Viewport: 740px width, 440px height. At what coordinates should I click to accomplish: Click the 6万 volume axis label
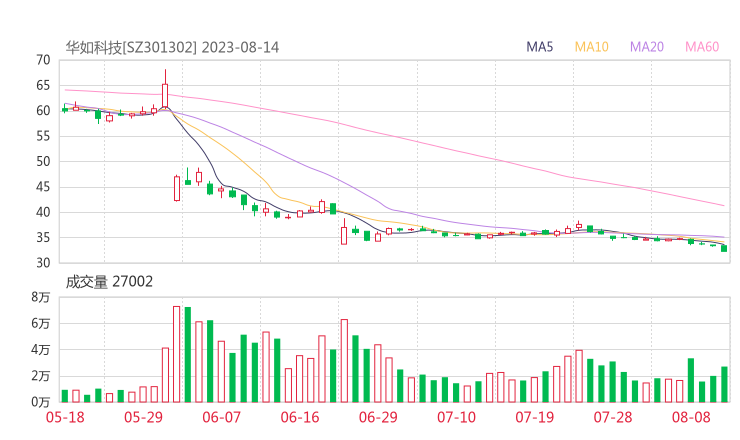(x=41, y=323)
